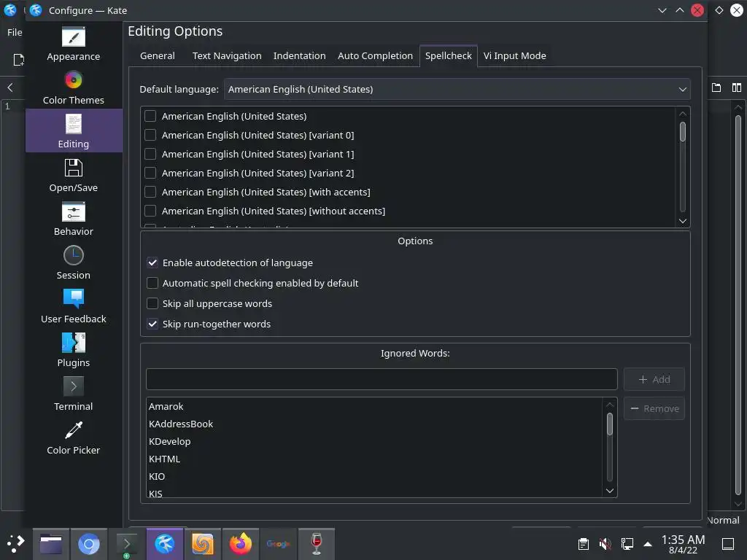Open the Session settings page
Viewport: 747px width, 560px height.
coord(74,262)
